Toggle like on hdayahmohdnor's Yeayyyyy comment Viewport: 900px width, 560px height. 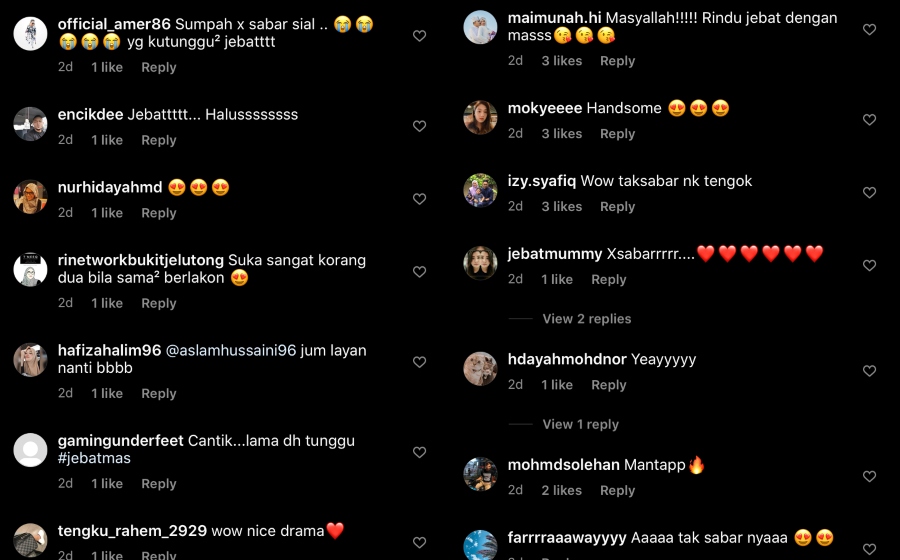click(x=870, y=371)
